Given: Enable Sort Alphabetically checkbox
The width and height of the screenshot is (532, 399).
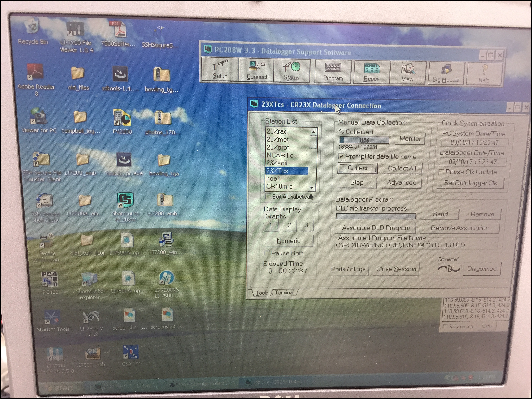Looking at the screenshot, I should 268,196.
